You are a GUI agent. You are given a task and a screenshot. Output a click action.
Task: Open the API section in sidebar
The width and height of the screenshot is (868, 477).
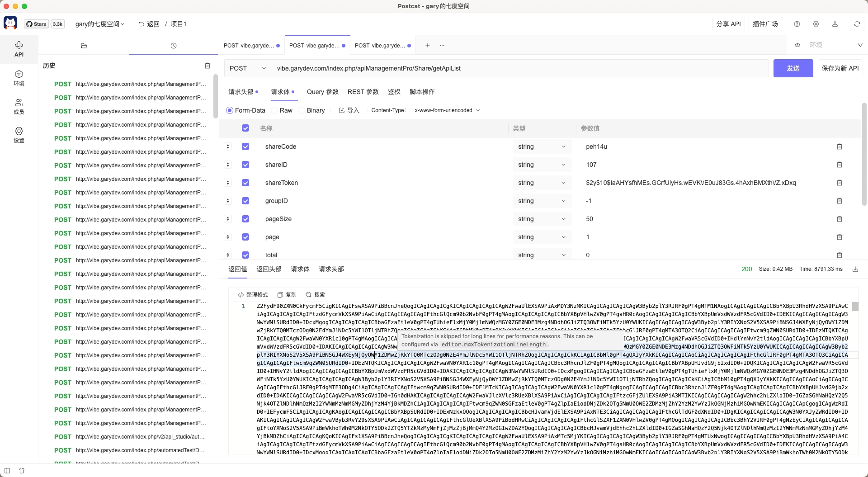tap(19, 49)
